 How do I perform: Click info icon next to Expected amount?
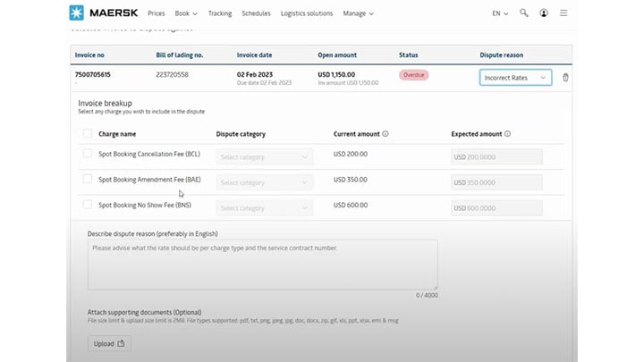tap(507, 134)
